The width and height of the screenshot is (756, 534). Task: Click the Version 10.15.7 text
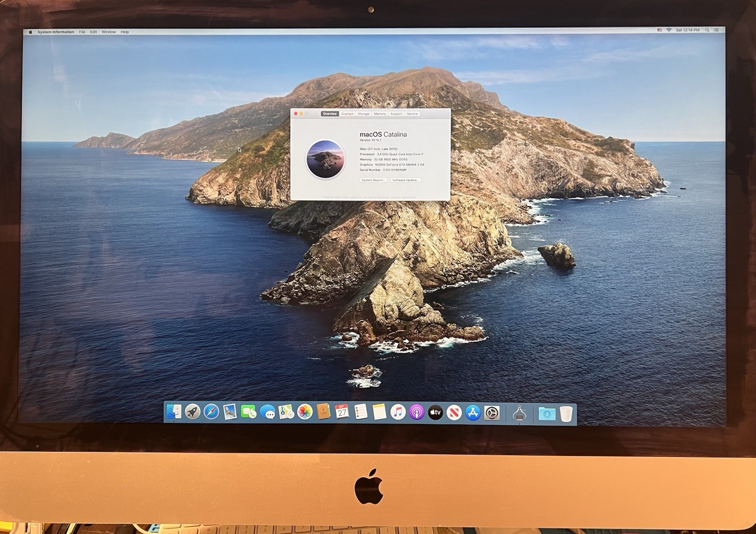click(370, 140)
